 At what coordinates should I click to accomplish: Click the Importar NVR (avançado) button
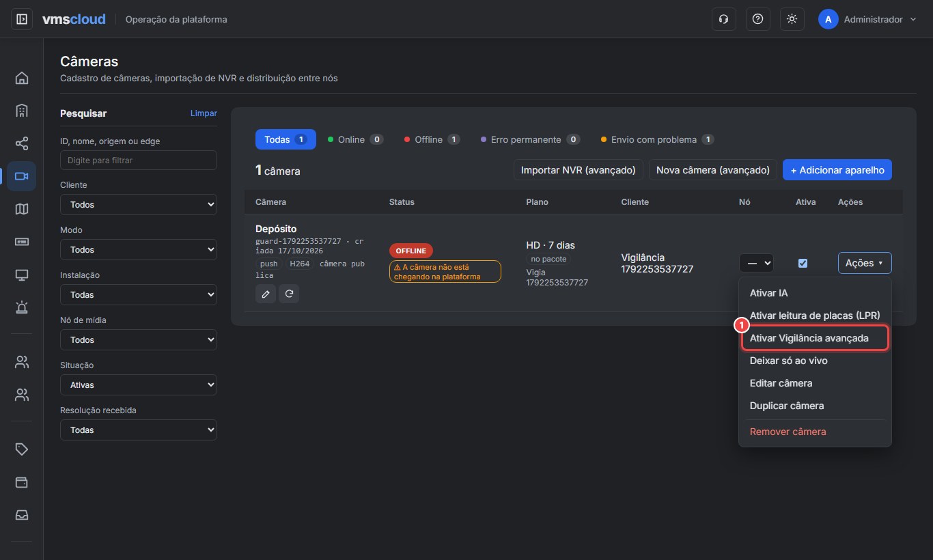pos(579,170)
